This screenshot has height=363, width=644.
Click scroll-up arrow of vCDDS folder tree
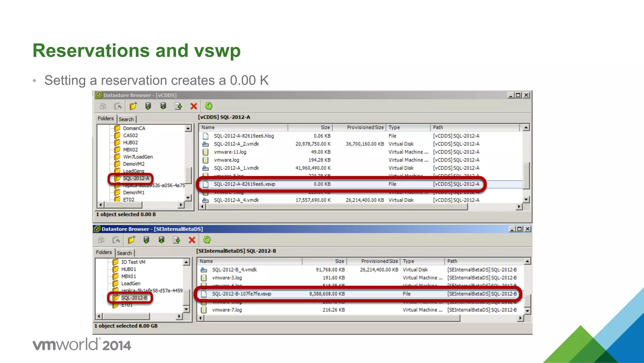[x=188, y=128]
